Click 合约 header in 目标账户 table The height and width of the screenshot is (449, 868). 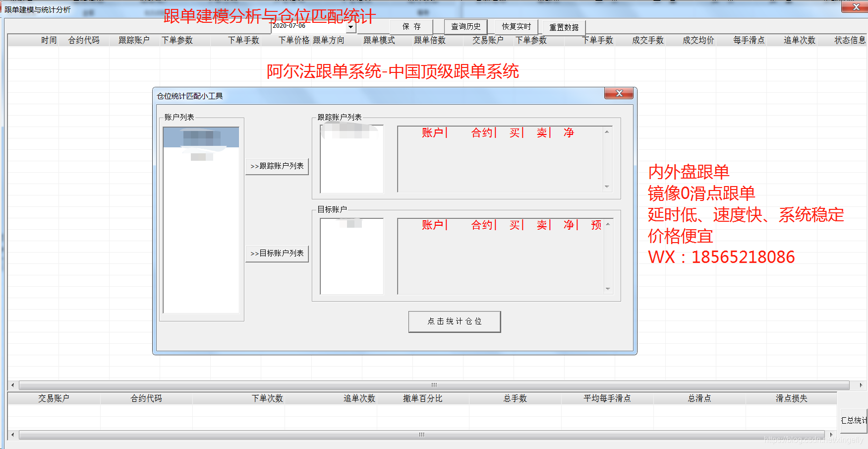coord(482,225)
